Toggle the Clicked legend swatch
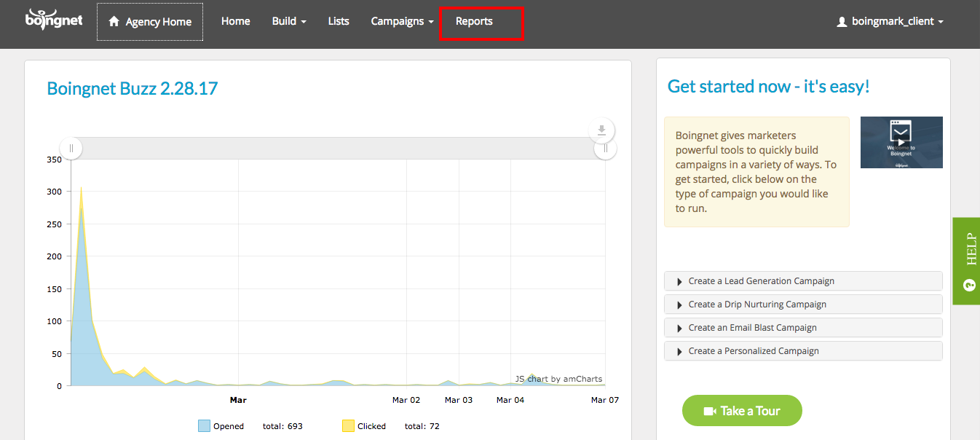This screenshot has height=440, width=980. pos(348,426)
